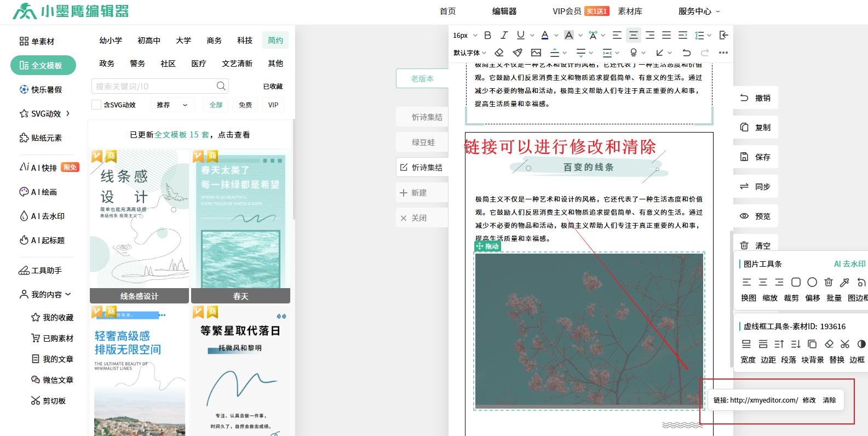
Task: Expand the 服务中心 menu
Action: pos(699,11)
